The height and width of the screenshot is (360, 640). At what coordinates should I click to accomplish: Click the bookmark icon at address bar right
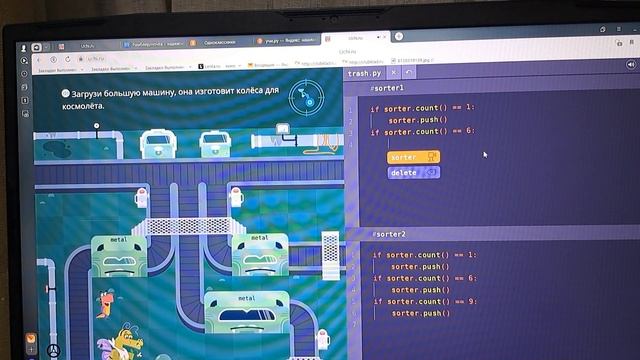point(631,42)
